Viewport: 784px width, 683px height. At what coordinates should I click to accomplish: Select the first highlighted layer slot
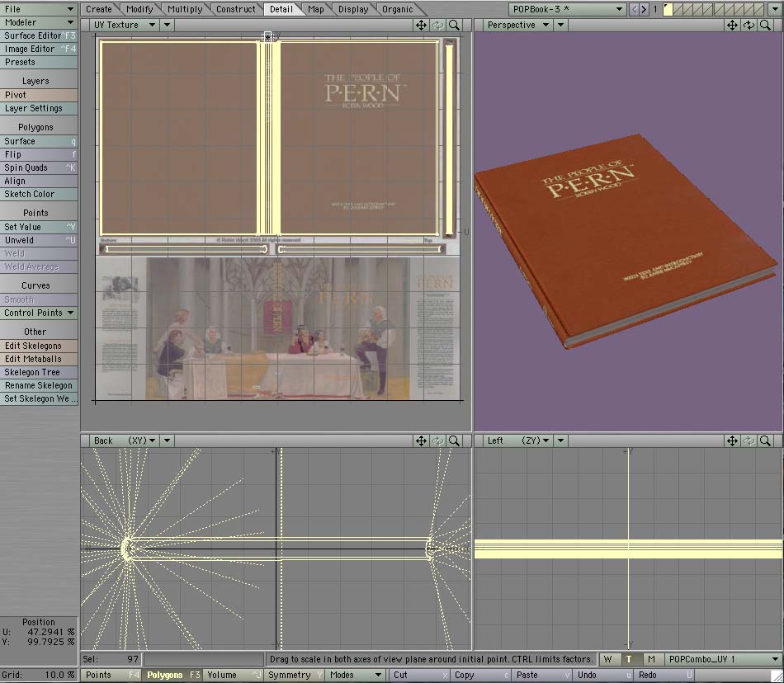point(668,9)
